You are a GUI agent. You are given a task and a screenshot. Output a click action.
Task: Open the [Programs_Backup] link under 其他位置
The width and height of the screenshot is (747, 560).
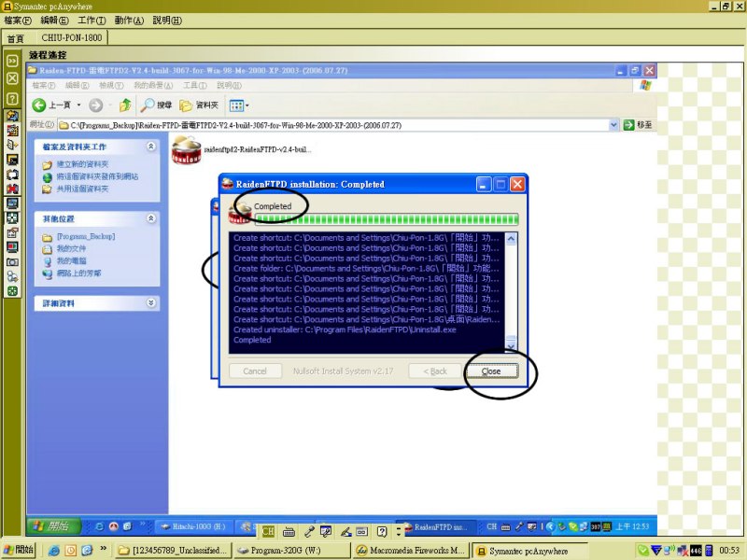86,236
